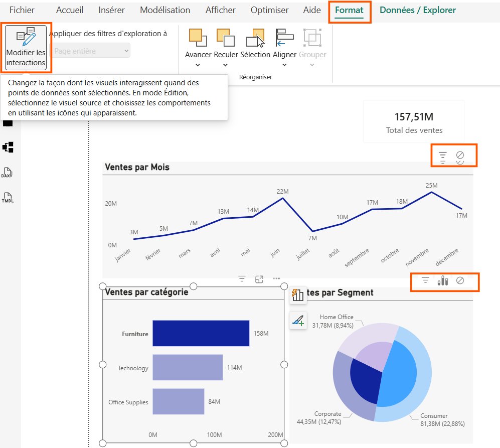
Task: Click the build visual on-object button
Action: (x=298, y=295)
